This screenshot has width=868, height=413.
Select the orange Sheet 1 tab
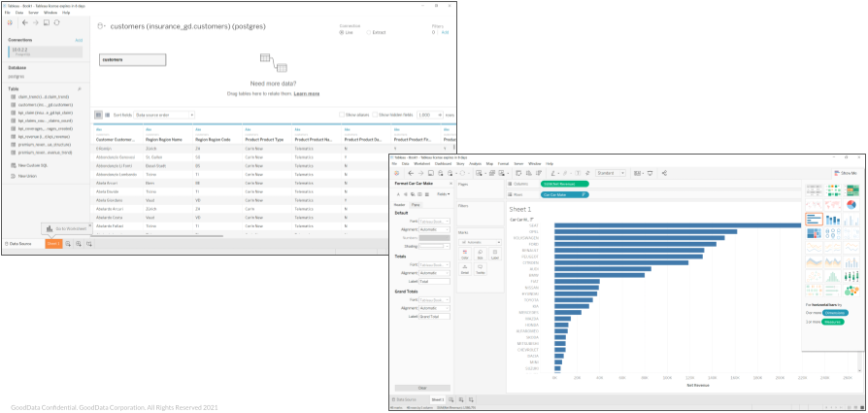click(x=53, y=243)
